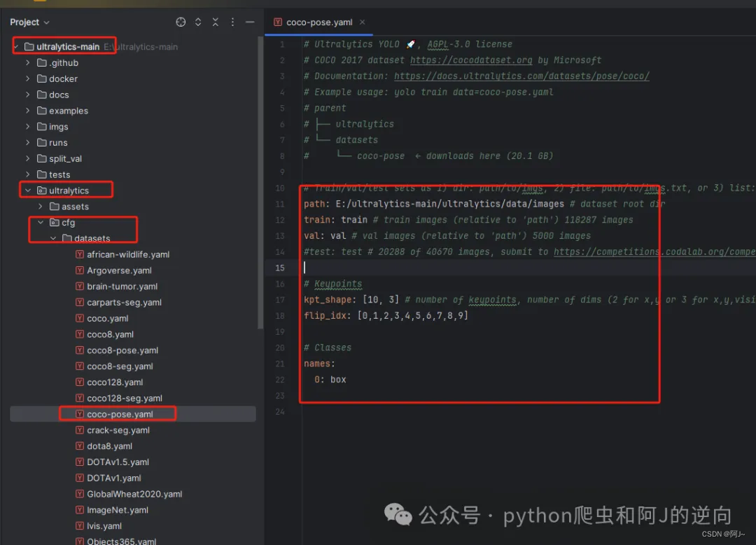Select the .github folder icon

tap(42, 63)
